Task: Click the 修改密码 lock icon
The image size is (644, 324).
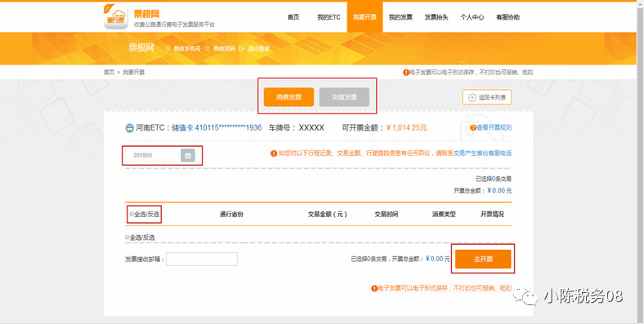Action: (208, 48)
